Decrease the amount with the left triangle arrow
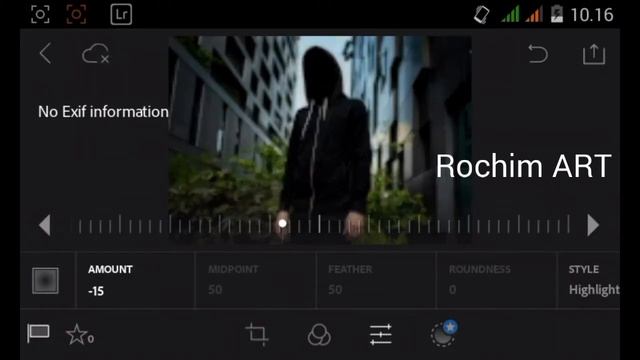The image size is (640, 360). (x=44, y=225)
